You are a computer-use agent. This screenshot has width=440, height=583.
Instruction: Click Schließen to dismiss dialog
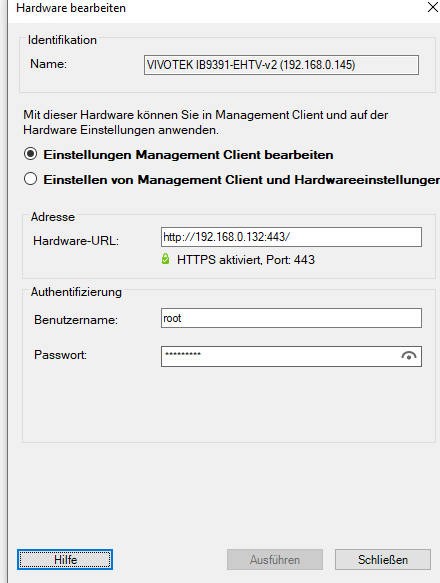click(x=383, y=560)
